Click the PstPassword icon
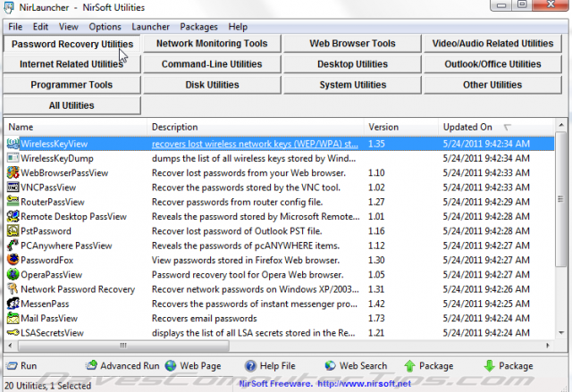Viewport: 572px width, 392px height. coord(13,230)
